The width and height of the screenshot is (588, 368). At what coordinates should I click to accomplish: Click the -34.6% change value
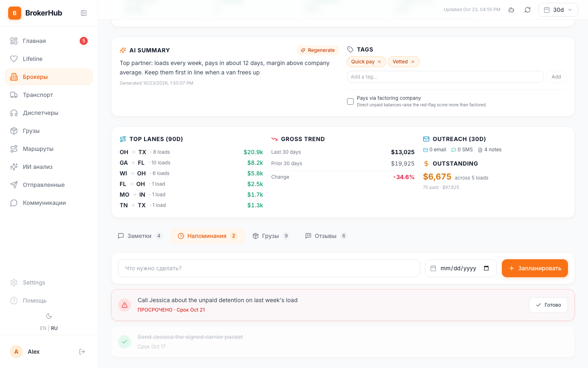[404, 177]
